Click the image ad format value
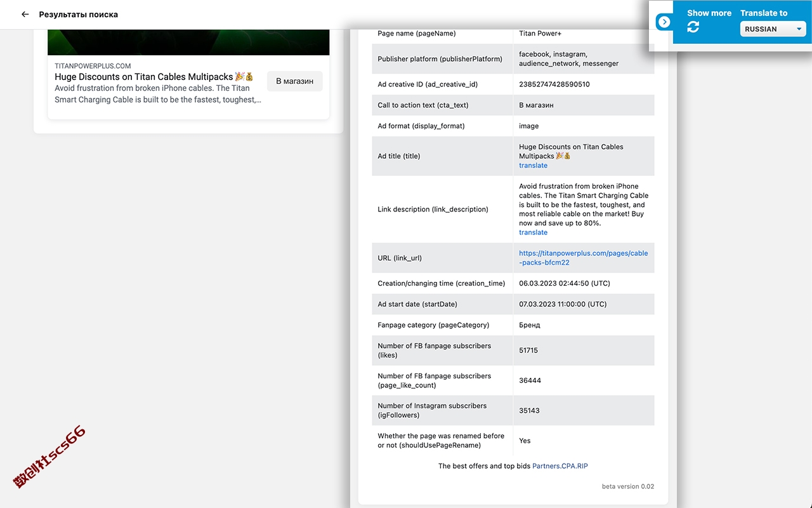The image size is (812, 508). click(528, 126)
